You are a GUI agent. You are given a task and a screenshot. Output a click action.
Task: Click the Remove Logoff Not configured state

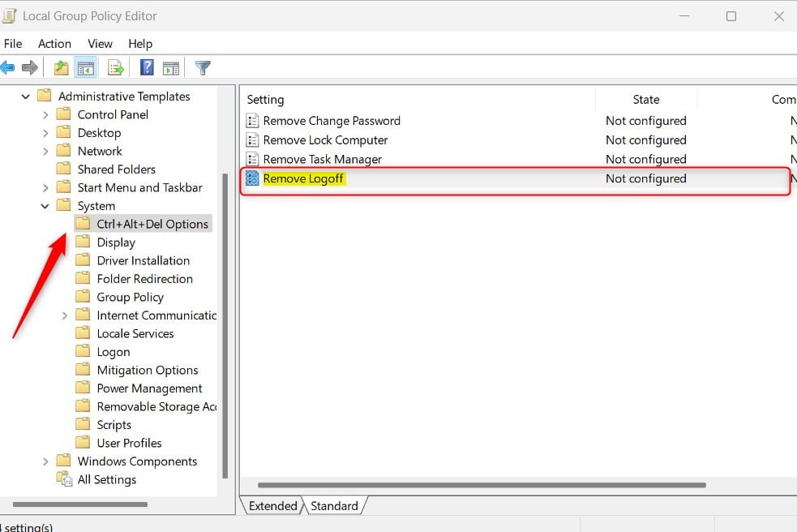point(646,178)
